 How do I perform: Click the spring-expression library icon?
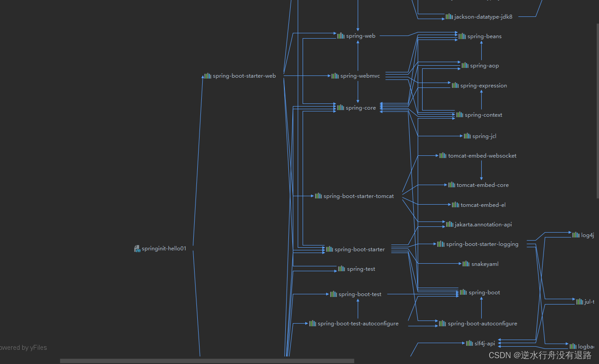(455, 85)
